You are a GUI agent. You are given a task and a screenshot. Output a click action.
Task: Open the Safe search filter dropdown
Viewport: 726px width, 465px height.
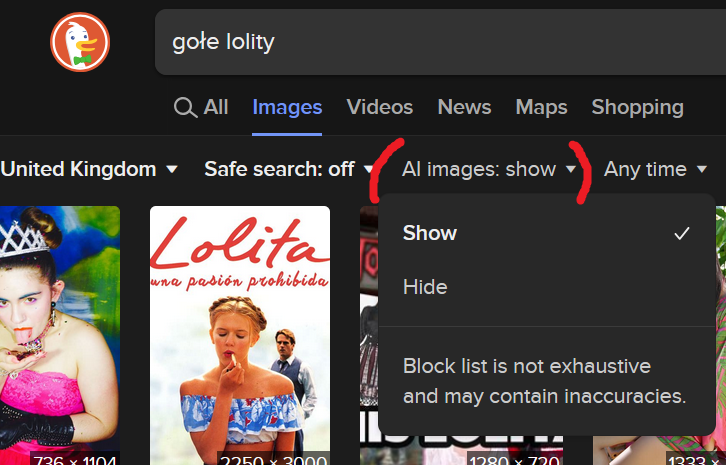tap(280, 170)
